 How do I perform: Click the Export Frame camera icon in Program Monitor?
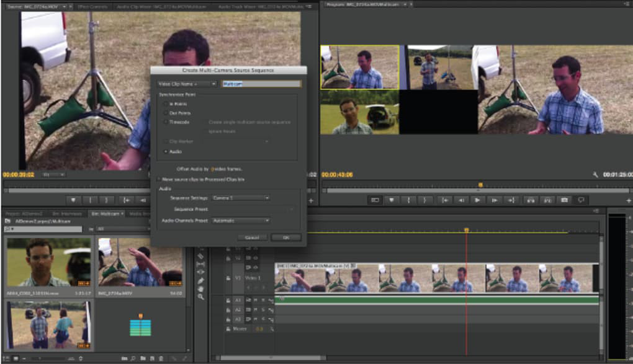tap(564, 200)
